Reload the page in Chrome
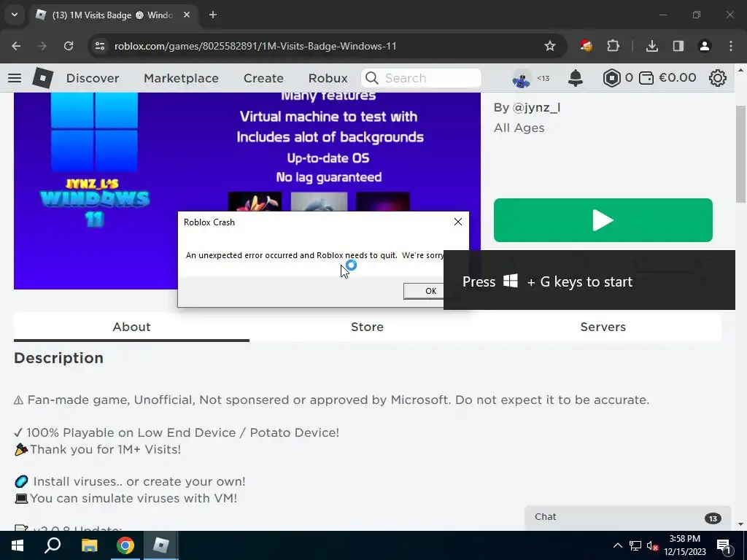The image size is (747, 560). coord(69,46)
